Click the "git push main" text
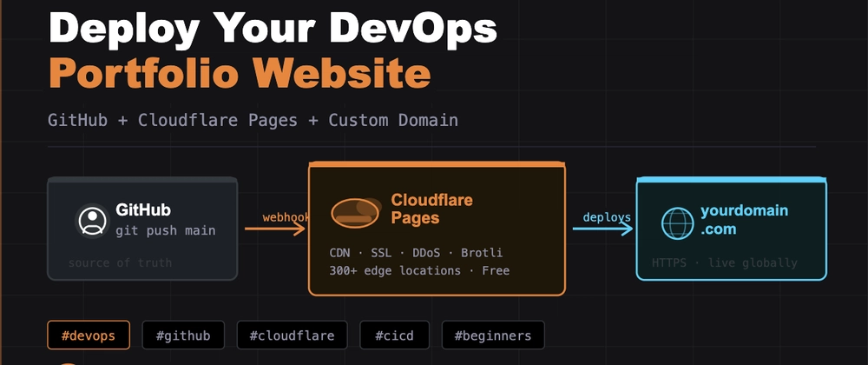Image resolution: width=868 pixels, height=365 pixels. pos(166,230)
